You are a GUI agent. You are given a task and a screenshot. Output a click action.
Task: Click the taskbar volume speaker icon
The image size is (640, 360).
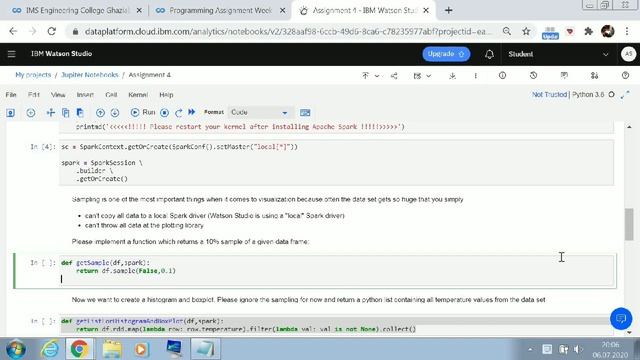click(578, 349)
